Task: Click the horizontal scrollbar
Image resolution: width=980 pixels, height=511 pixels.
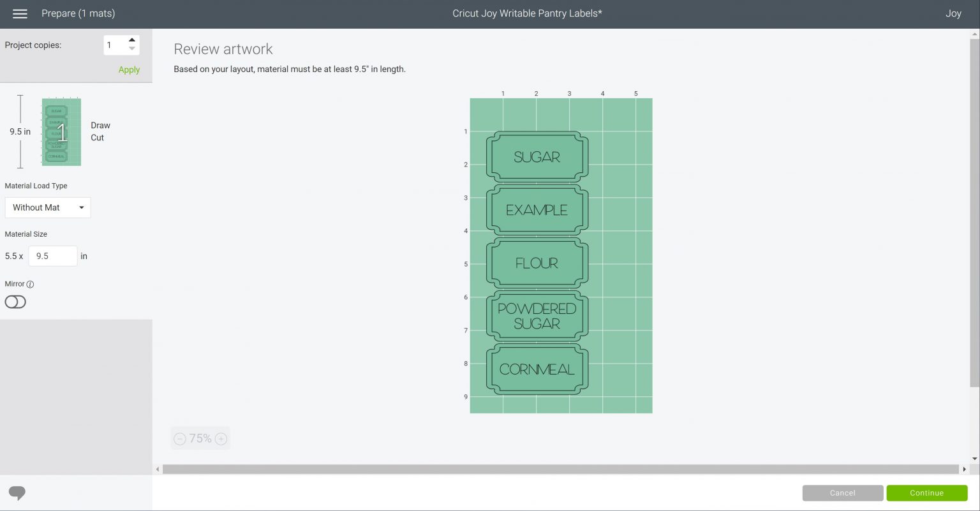Action: 560,469
